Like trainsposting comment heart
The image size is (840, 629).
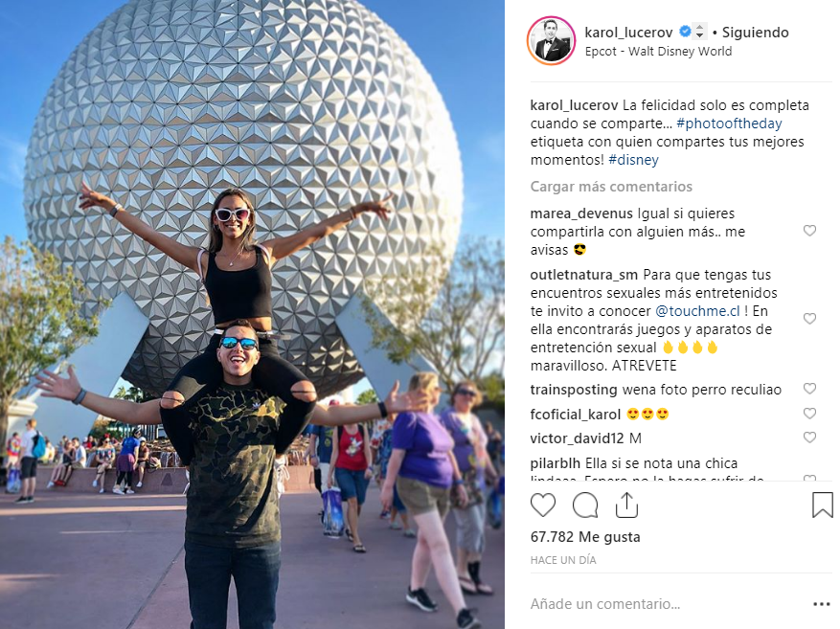(x=809, y=389)
